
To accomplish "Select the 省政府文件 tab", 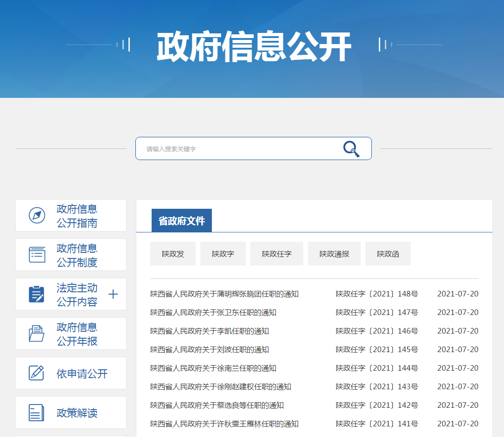I will 181,221.
